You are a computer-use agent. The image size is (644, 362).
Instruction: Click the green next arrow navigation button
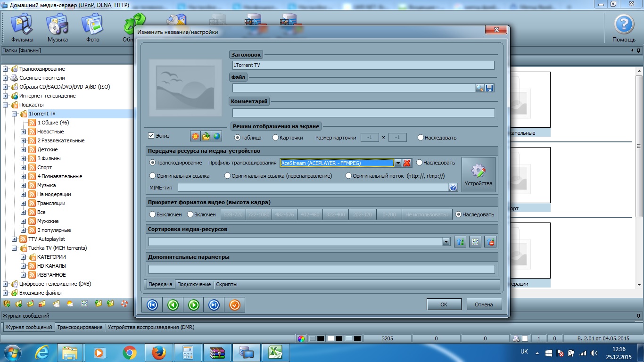193,305
